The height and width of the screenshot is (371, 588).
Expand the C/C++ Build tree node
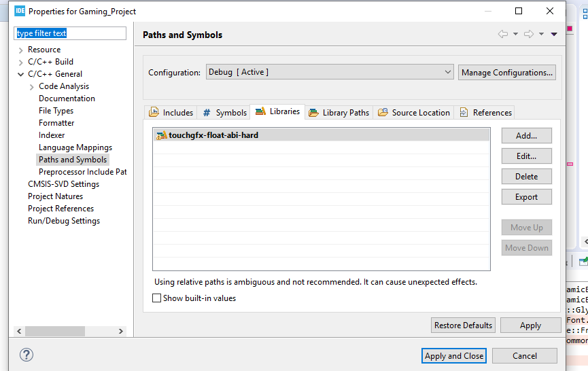coord(20,63)
